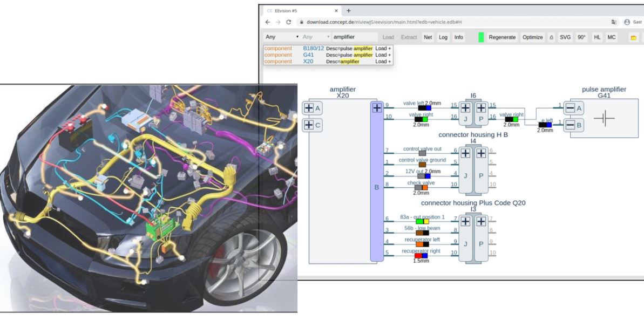Open the Log view

pyautogui.click(x=443, y=37)
